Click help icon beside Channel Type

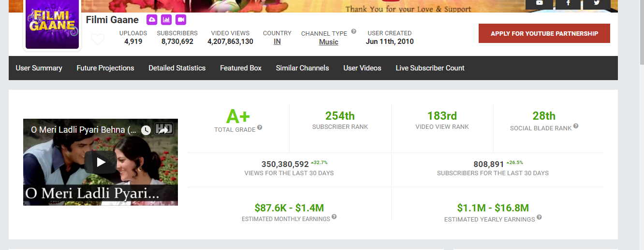(x=353, y=31)
